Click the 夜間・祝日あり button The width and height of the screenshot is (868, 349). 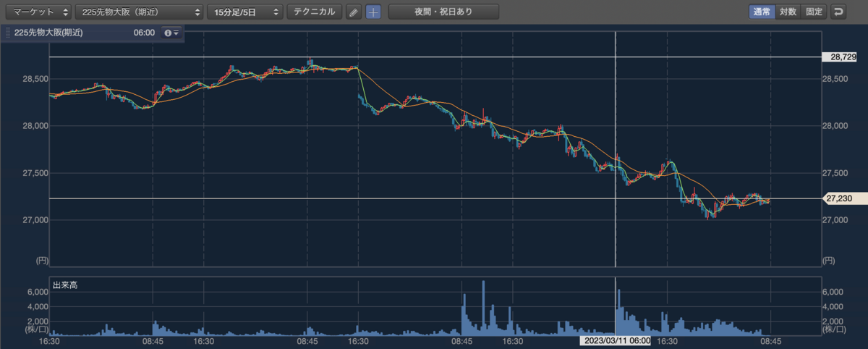point(443,12)
